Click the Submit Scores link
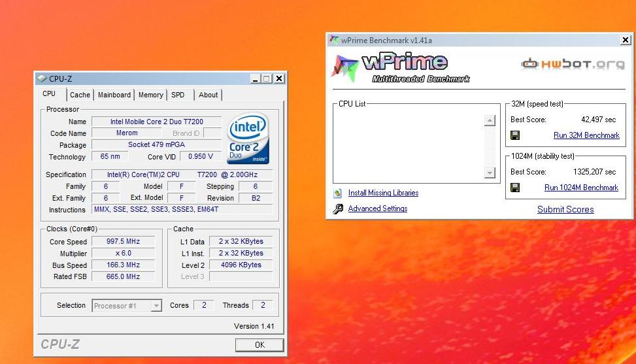This screenshot has width=636, height=364. point(565,210)
